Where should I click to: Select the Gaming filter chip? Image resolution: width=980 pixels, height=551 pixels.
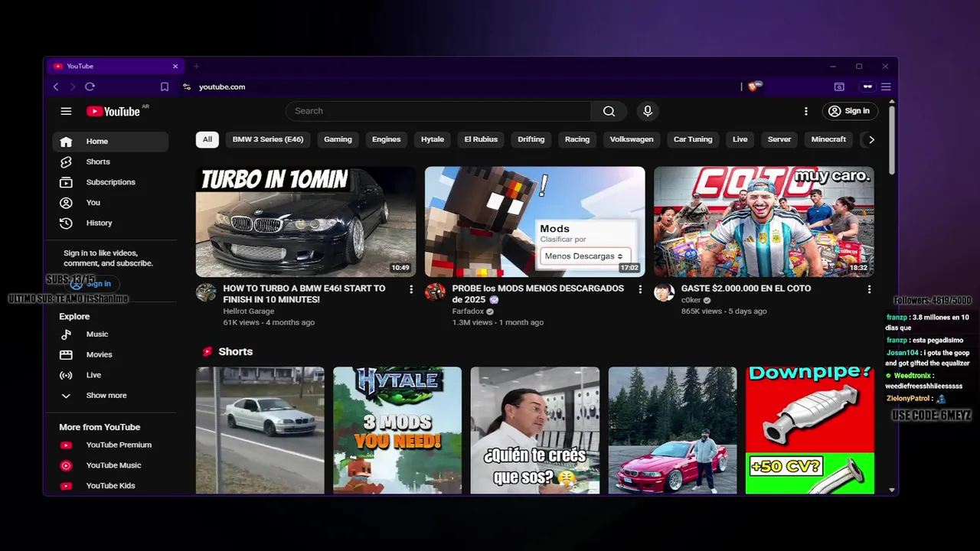coord(338,139)
